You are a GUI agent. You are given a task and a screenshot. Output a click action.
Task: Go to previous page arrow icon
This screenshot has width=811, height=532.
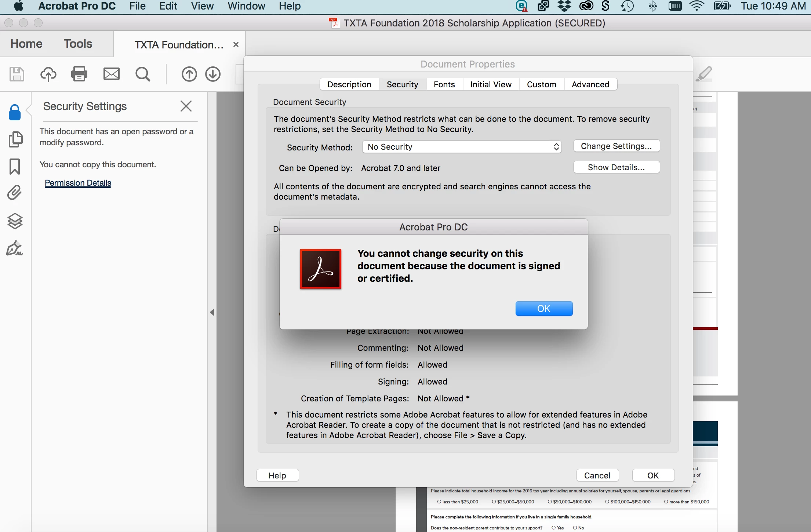[x=189, y=74]
